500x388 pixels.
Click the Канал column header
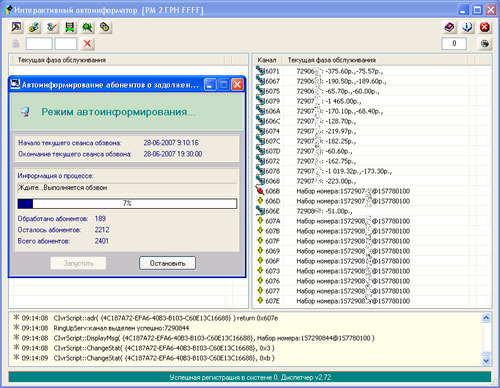point(267,60)
